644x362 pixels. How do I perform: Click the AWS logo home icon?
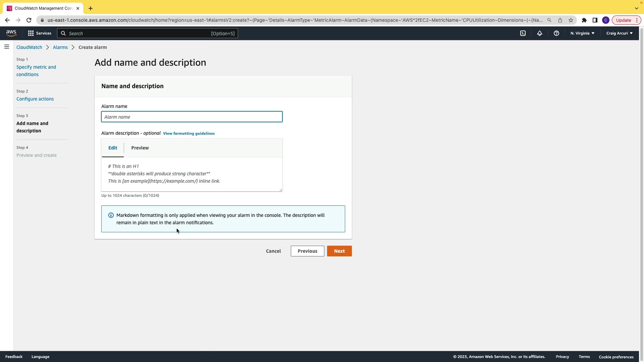11,33
